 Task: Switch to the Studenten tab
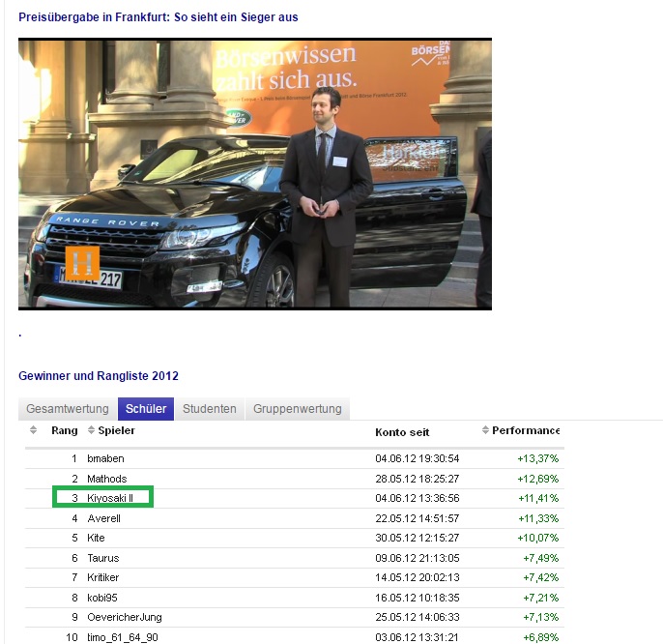[210, 409]
